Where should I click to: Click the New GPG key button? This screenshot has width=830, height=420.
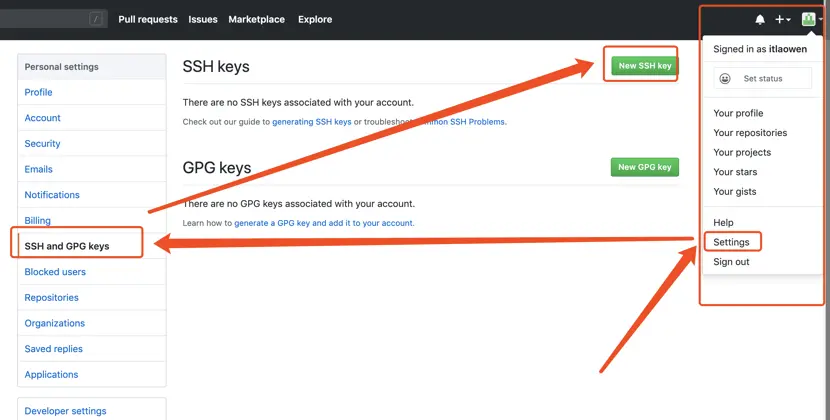tap(644, 167)
